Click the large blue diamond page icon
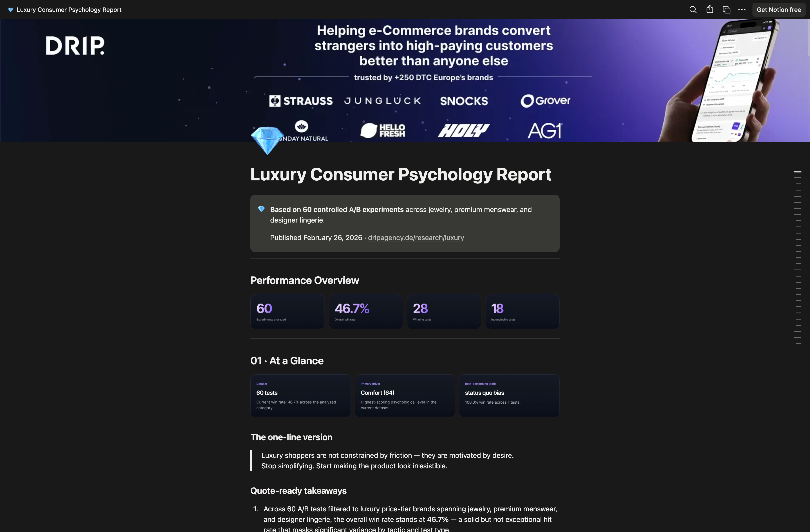This screenshot has width=810, height=532. click(268, 141)
